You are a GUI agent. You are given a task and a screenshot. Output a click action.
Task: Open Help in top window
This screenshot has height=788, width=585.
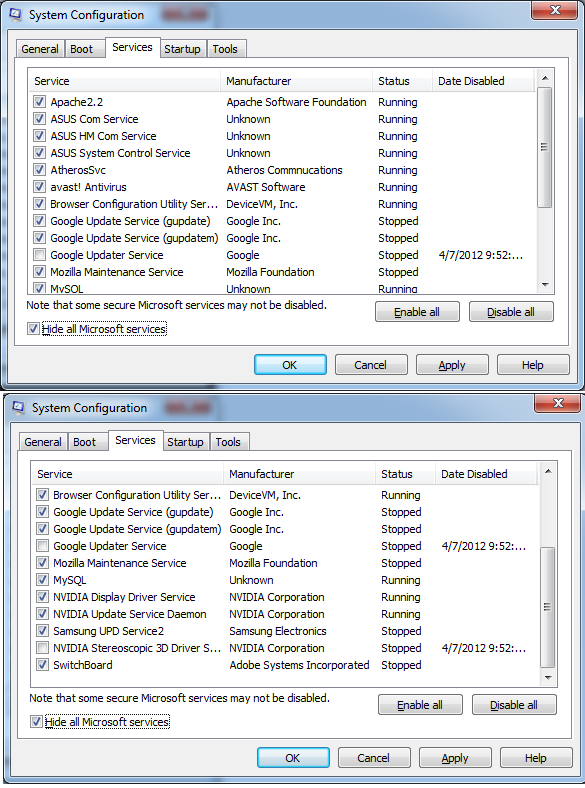533,365
